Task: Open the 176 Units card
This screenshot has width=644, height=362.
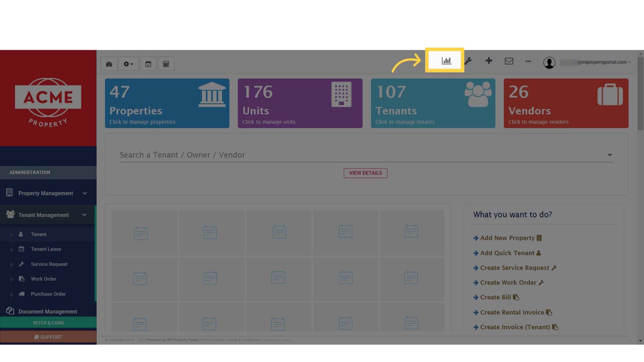Action: pos(300,103)
